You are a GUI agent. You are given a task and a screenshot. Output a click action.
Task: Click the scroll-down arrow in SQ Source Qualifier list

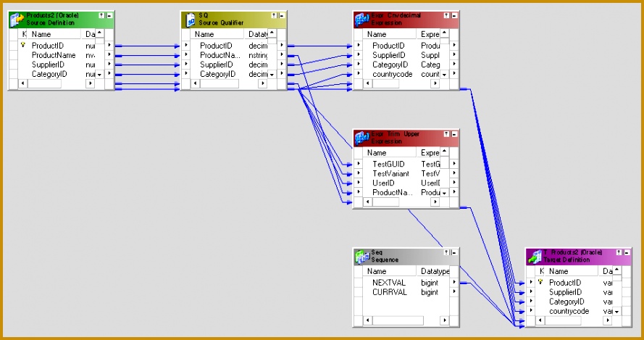pyautogui.click(x=272, y=75)
